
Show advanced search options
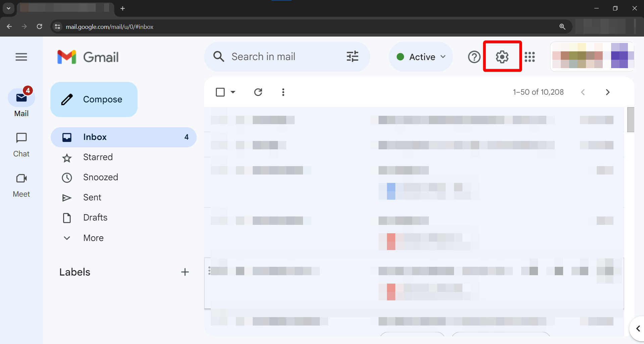(352, 56)
